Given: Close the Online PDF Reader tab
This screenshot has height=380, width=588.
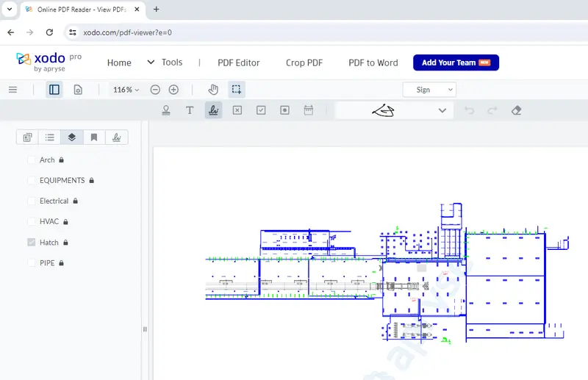Looking at the screenshot, I should click(x=137, y=10).
